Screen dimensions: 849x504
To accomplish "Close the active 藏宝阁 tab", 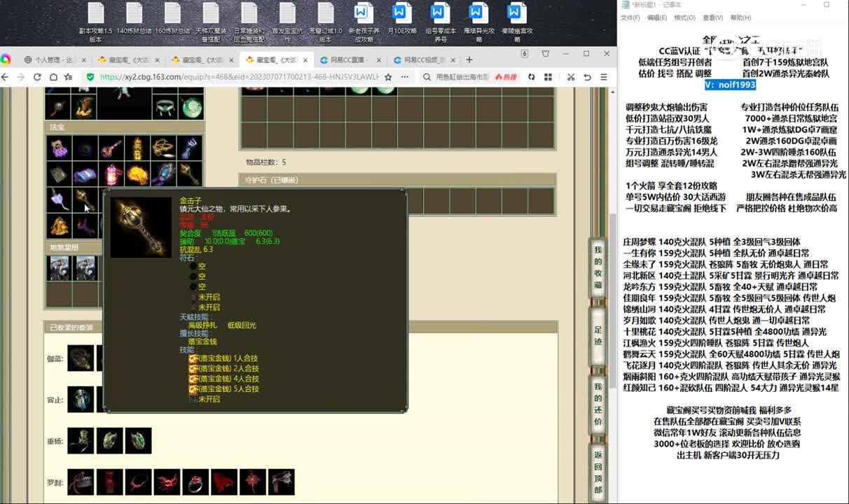I will pyautogui.click(x=304, y=59).
